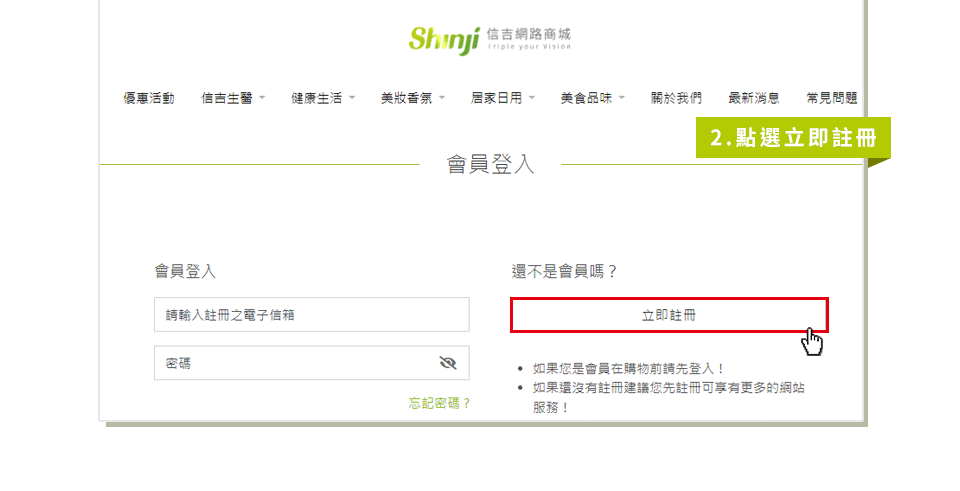The image size is (960, 491).
Task: Open the 居家日用 dropdown menu
Action: coord(502,98)
